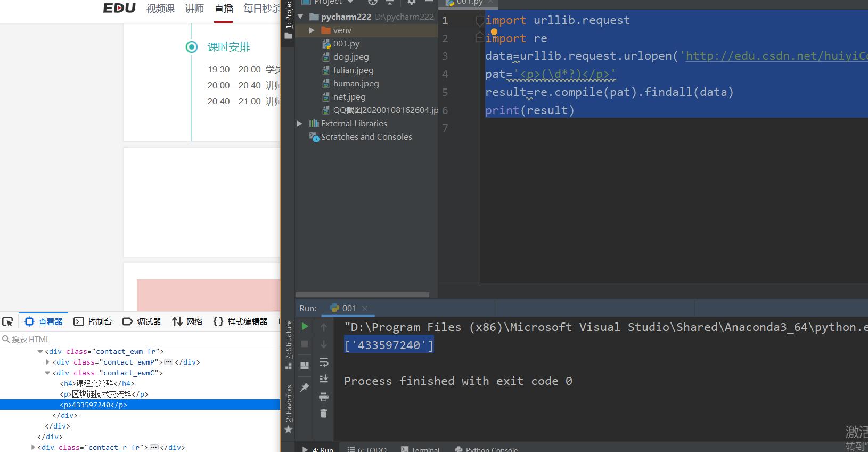This screenshot has width=868, height=452.
Task: Toggle scroll to end in Run console
Action: coord(324,379)
